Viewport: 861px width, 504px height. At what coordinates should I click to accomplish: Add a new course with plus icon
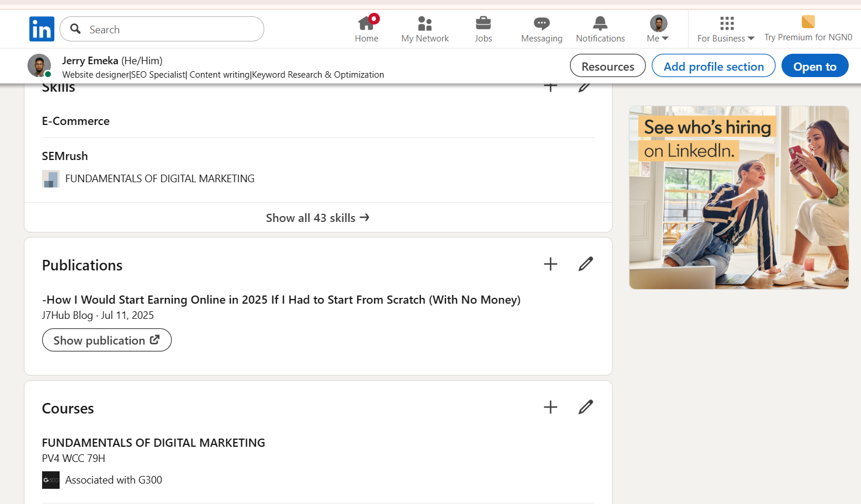pos(550,407)
